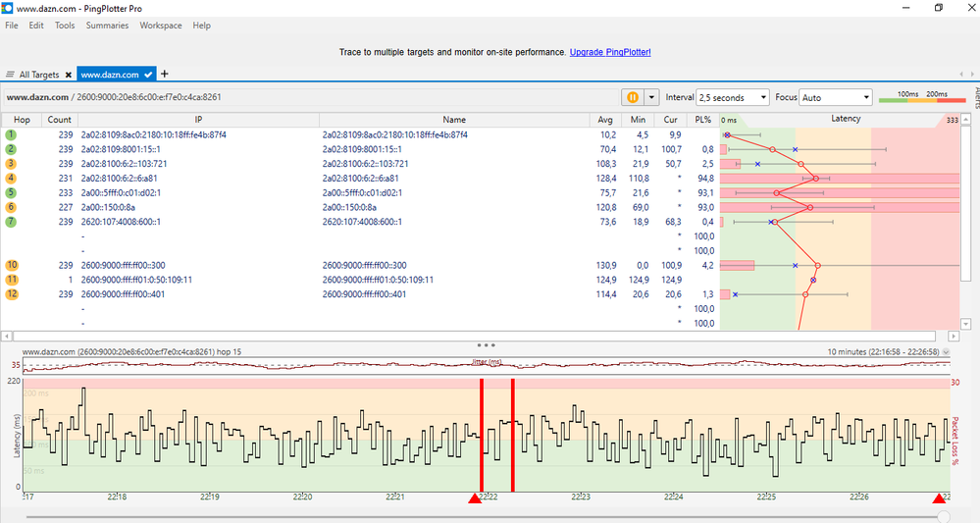
Task: Click the hamburger icon beside All Targets
Action: (10, 75)
